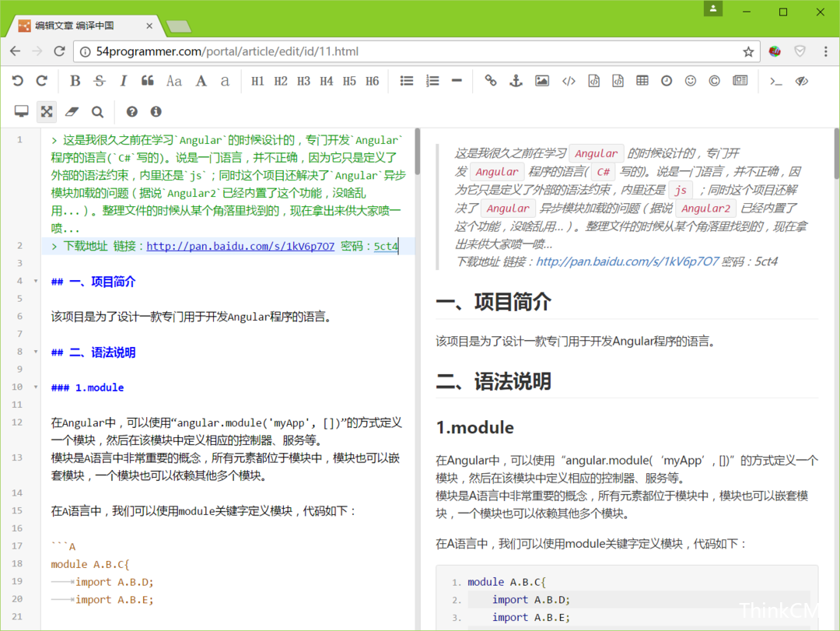Image resolution: width=840 pixels, height=631 pixels.
Task: Open a new browser tab
Action: (x=178, y=26)
